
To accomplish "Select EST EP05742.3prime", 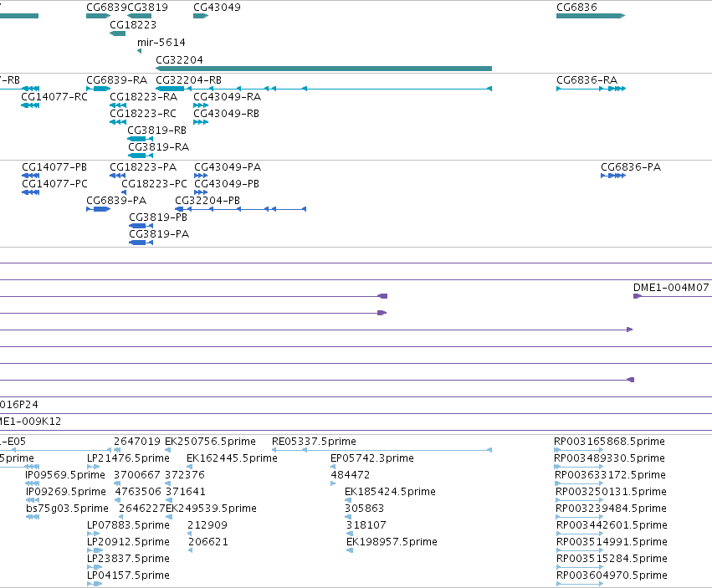I will click(372, 458).
